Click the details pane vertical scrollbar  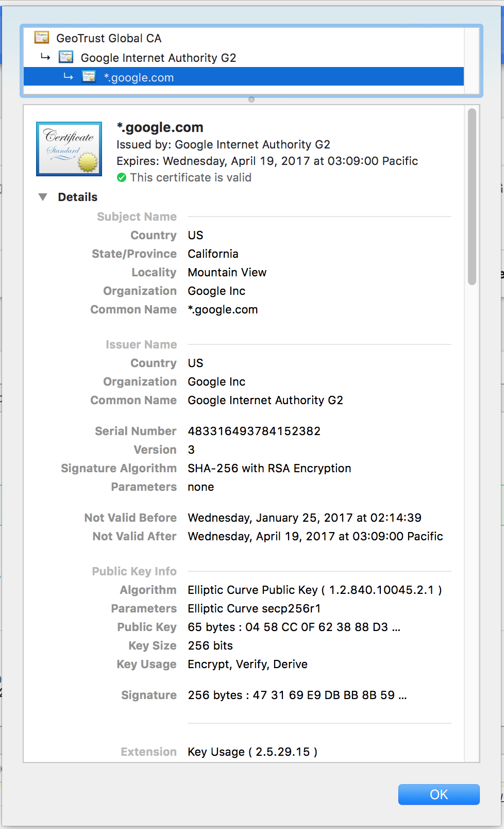coord(472,196)
